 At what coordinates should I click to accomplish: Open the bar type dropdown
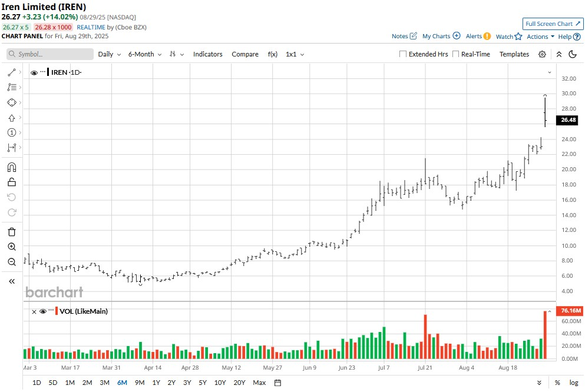tap(177, 54)
